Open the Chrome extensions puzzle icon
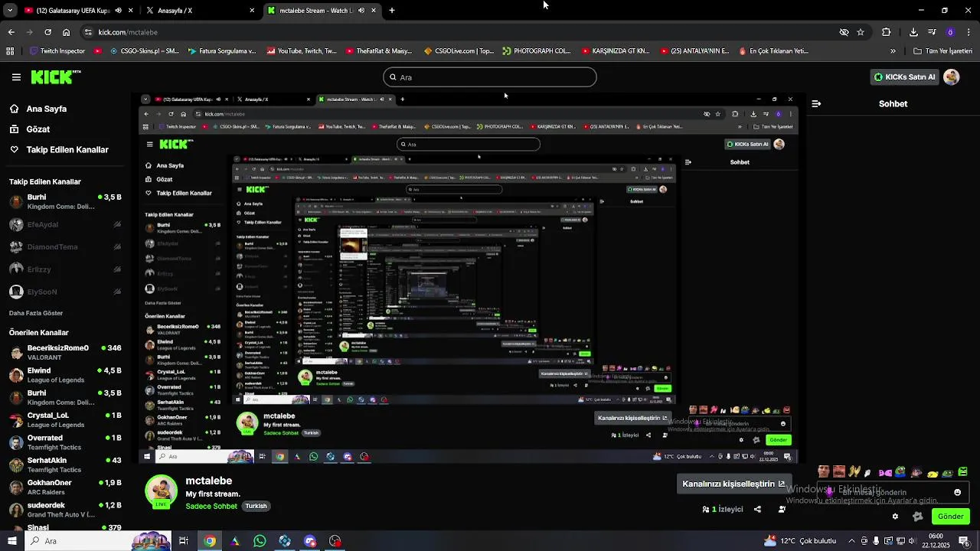Image resolution: width=980 pixels, height=551 pixels. point(886,32)
